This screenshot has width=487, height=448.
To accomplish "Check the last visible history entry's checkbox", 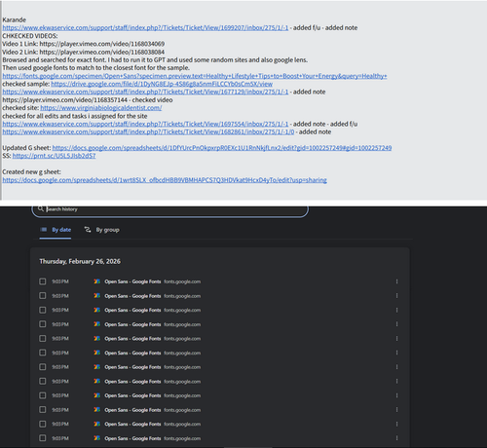I will click(x=43, y=438).
